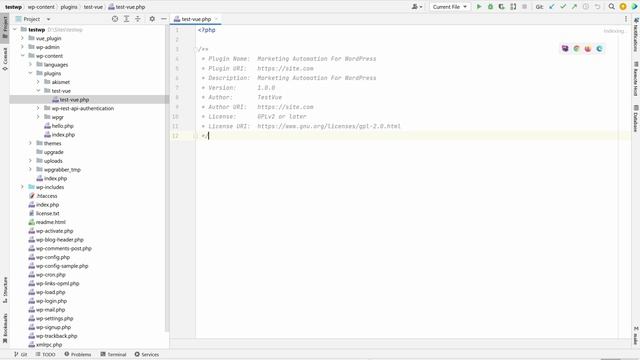This screenshot has width=640, height=360.
Task: Click the yellow IDE updates icon
Action: tap(623, 7)
